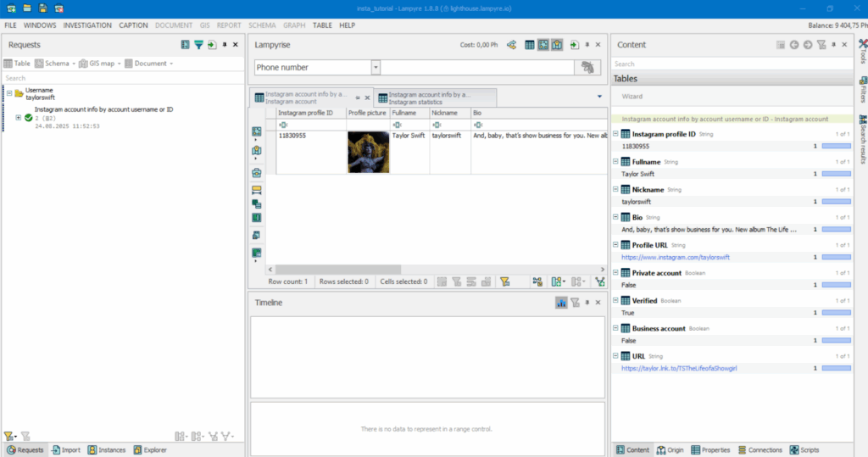Switch to the Instagram statistics table tab
The width and height of the screenshot is (868, 457).
435,98
